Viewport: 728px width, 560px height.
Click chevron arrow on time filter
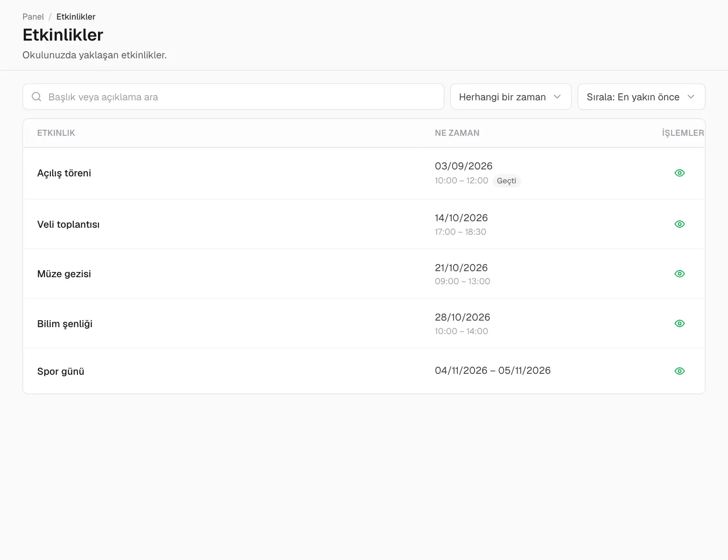click(557, 97)
